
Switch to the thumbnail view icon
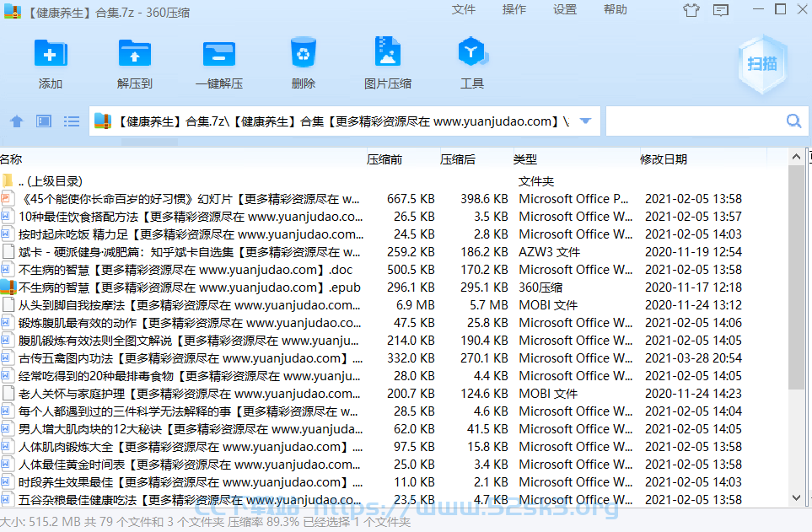(x=44, y=121)
